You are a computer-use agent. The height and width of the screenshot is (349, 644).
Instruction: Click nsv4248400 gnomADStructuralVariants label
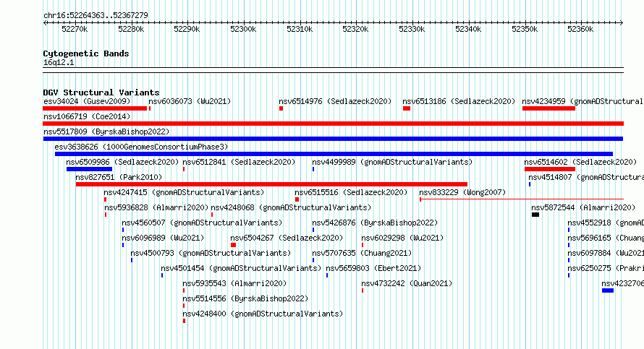(x=263, y=314)
